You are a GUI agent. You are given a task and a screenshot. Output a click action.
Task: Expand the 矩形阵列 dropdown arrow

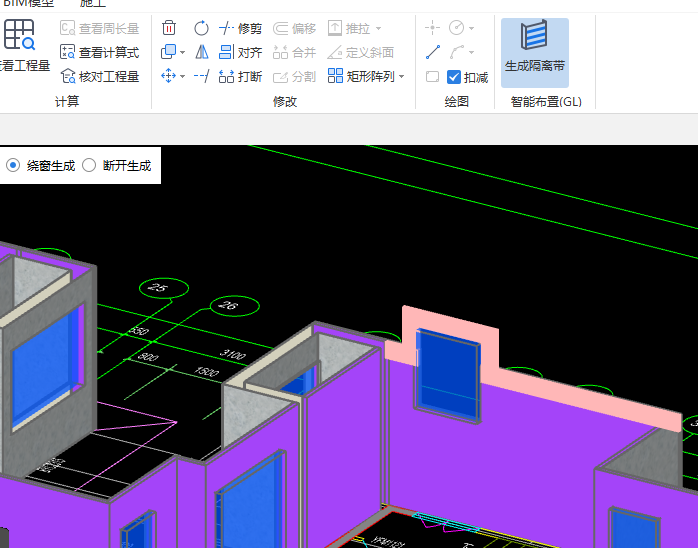click(x=402, y=76)
